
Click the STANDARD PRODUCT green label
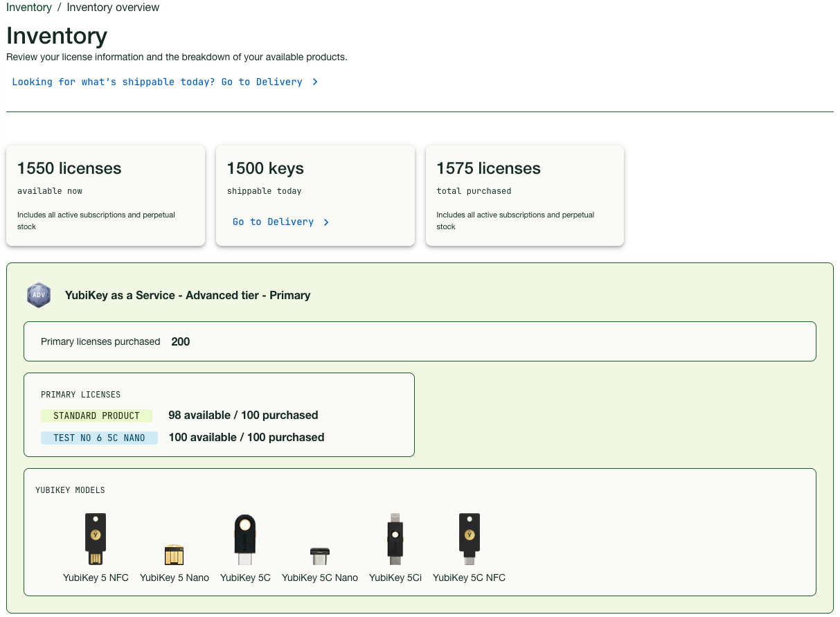[x=97, y=415]
